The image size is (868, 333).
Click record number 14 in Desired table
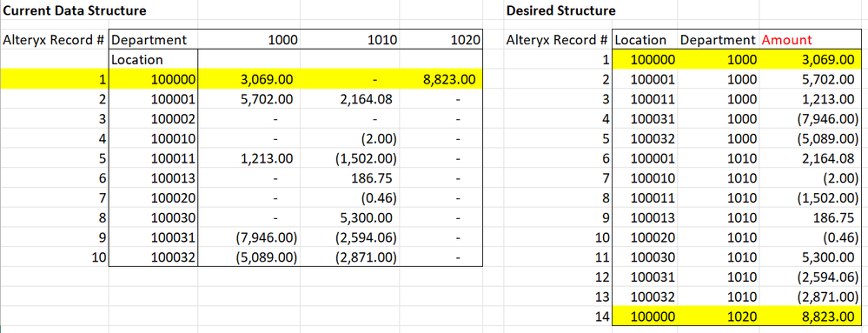(x=602, y=317)
